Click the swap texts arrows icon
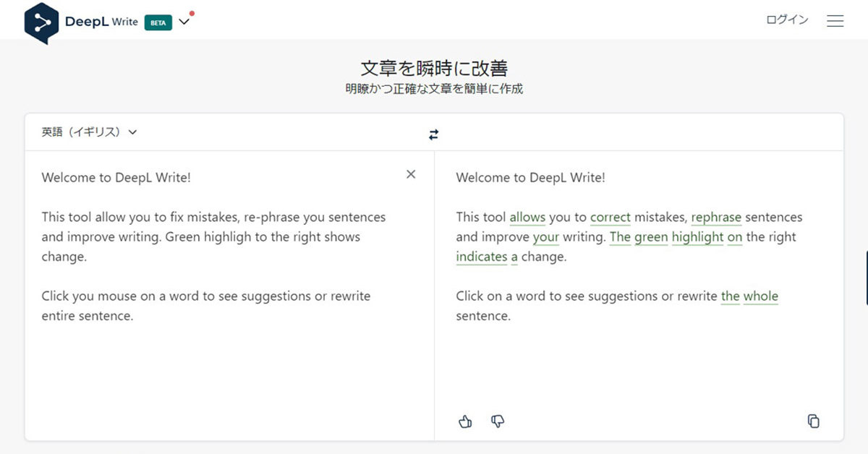 point(433,134)
